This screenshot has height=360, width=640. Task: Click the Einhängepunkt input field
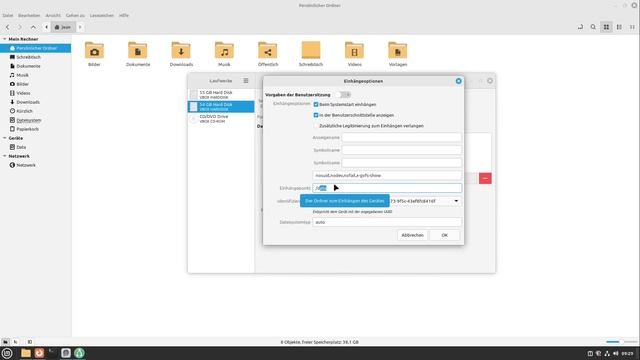(387, 188)
